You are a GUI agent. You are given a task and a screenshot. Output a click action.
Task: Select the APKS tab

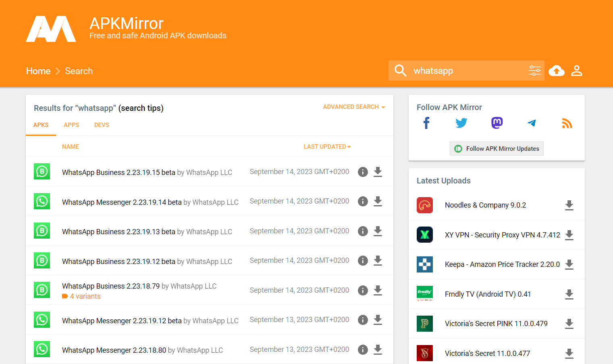pos(41,125)
